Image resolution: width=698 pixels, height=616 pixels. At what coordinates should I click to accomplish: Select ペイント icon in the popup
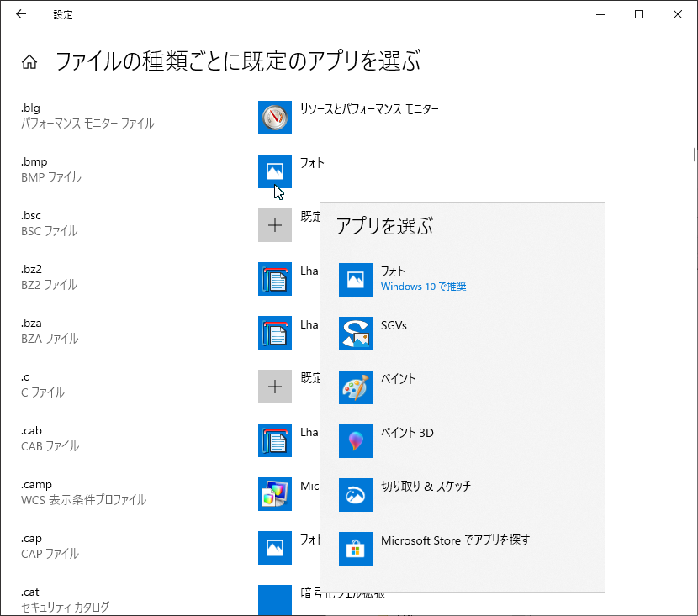coord(355,387)
